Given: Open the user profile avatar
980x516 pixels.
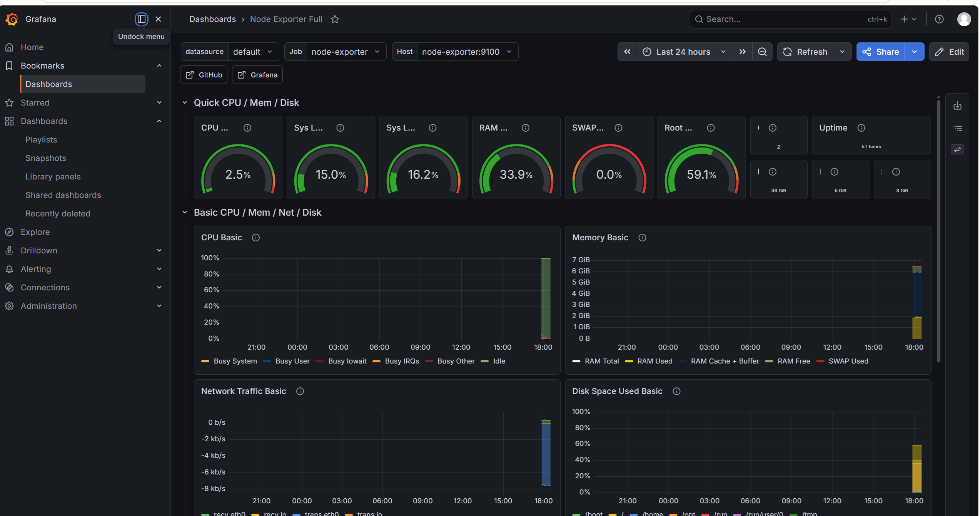Looking at the screenshot, I should (964, 19).
